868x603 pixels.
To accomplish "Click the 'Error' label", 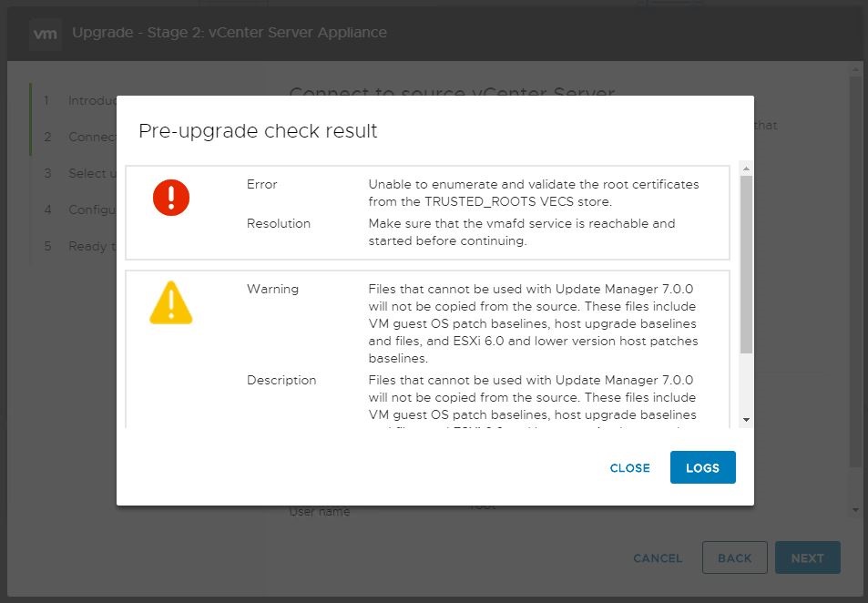I will point(261,184).
